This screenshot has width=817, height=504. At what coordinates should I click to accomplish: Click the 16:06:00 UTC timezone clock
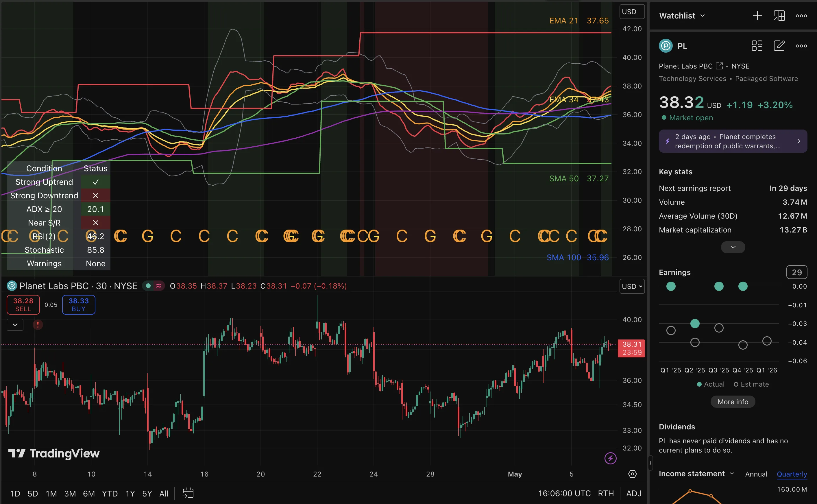coord(564,493)
